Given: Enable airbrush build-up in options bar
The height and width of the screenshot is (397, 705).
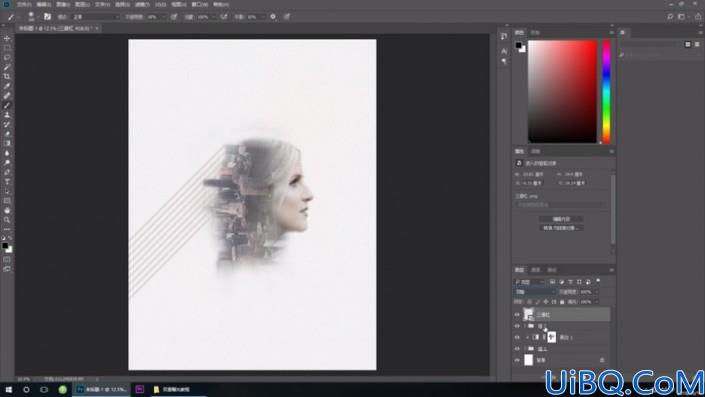Looking at the screenshot, I should pyautogui.click(x=223, y=17).
